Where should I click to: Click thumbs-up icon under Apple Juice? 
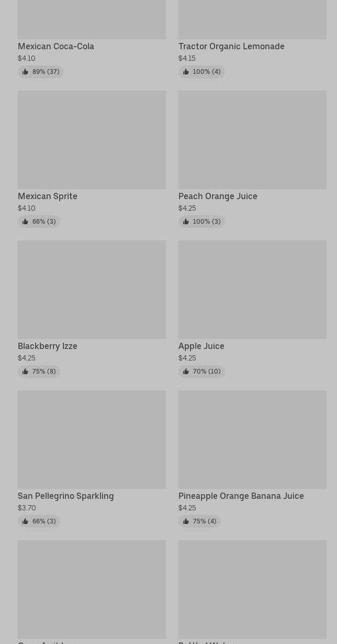(186, 372)
